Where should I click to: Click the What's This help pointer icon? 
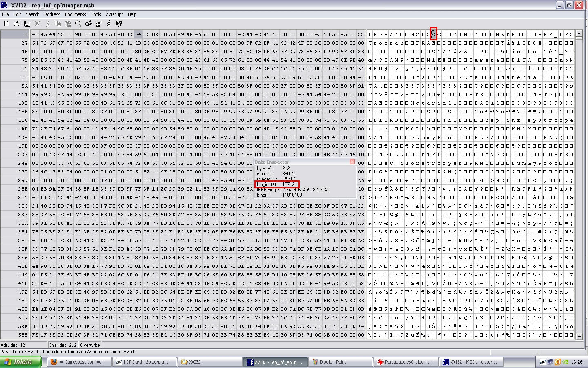coord(119,24)
